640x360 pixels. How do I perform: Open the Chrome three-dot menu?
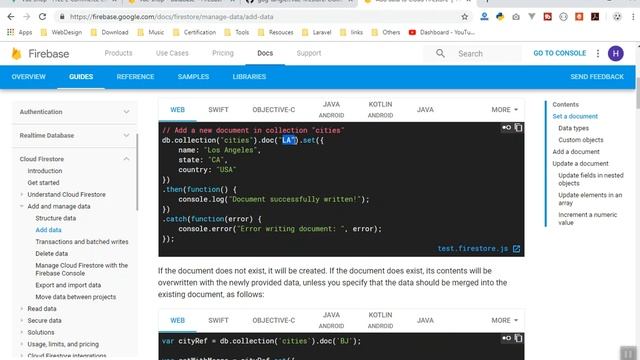coord(633,17)
